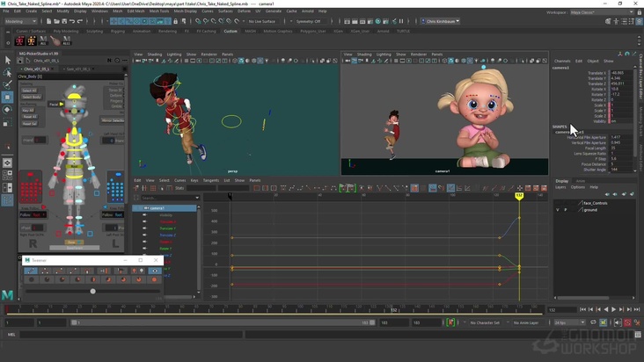Click Select Body button in picker

pyautogui.click(x=32, y=97)
